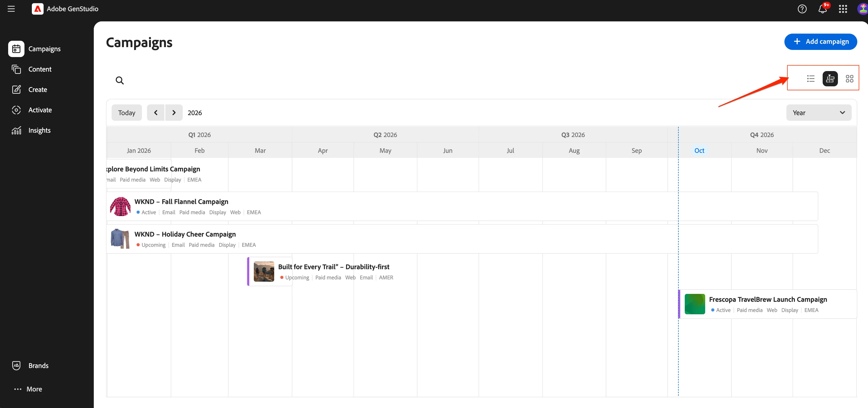Open the notifications bell
868x408 pixels.
click(x=823, y=9)
